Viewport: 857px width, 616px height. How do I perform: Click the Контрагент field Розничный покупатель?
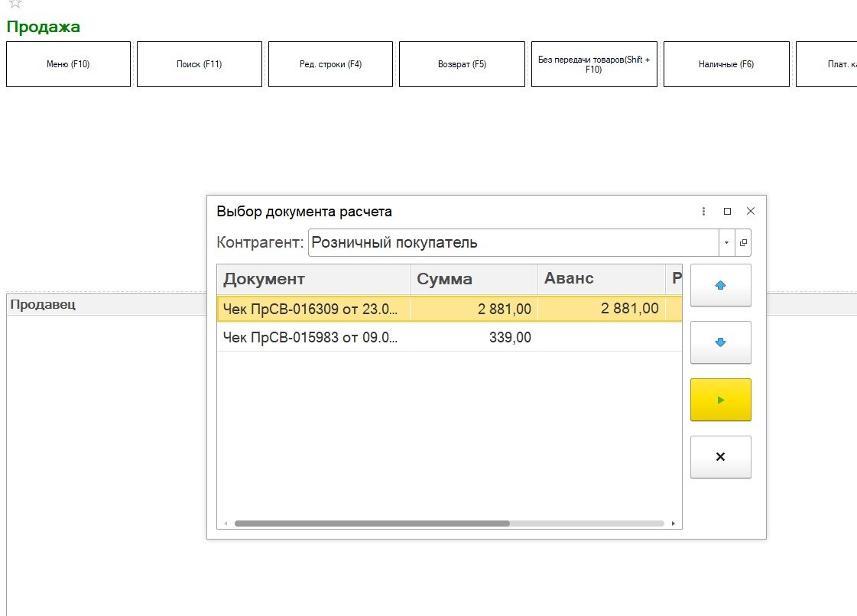point(513,243)
